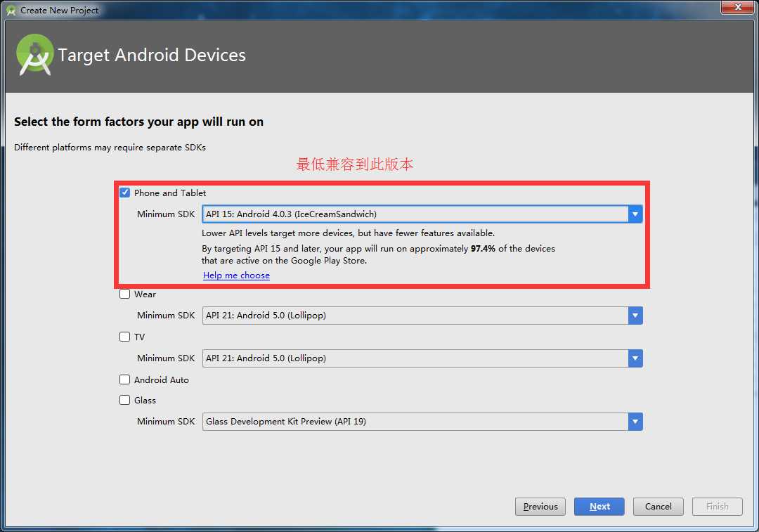
Task: Proceed with the Next button
Action: coord(599,506)
